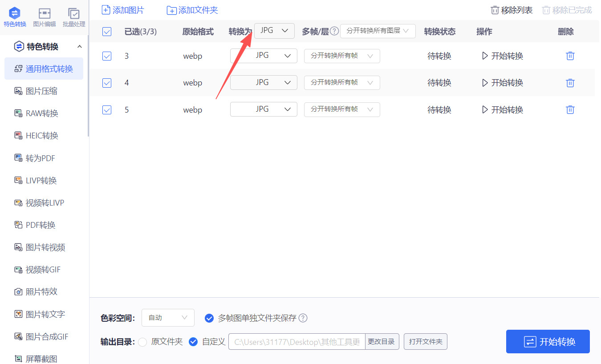
Task: Click webp format cell of file 4
Action: [193, 83]
